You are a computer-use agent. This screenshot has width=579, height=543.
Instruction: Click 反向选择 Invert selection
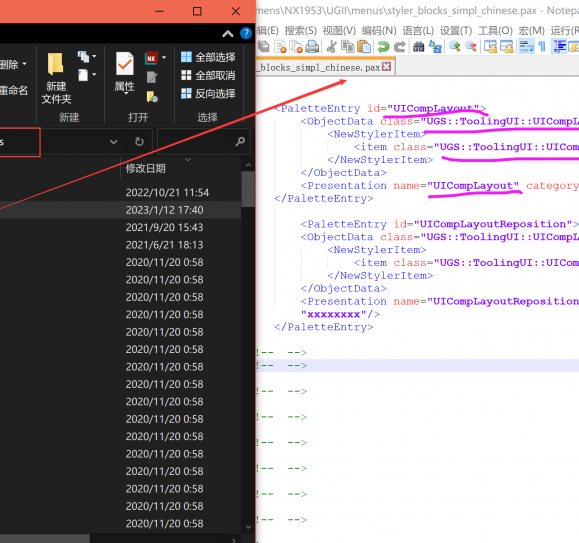tap(208, 93)
